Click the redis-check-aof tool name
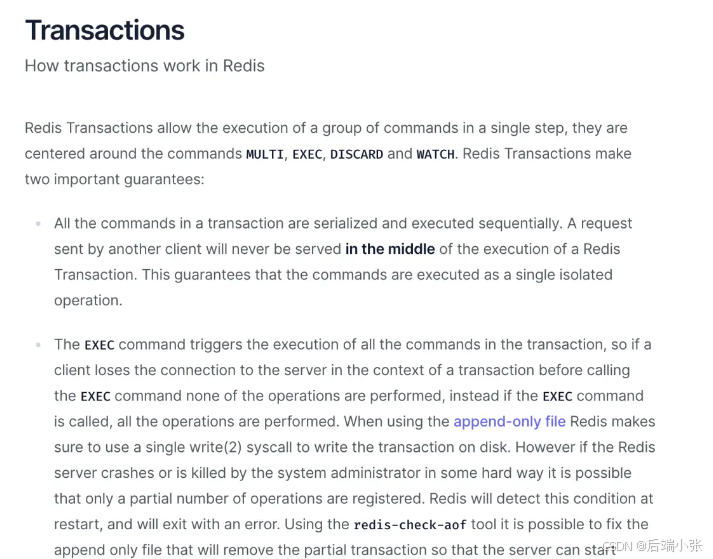The image size is (713, 559). pos(410,524)
